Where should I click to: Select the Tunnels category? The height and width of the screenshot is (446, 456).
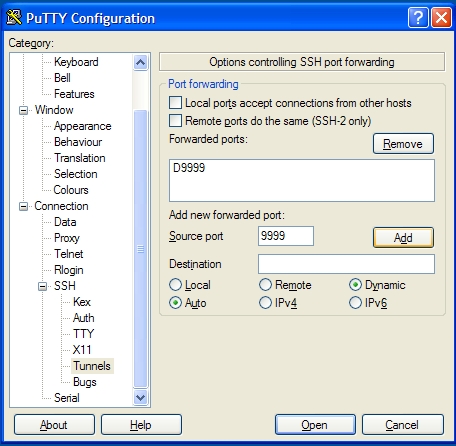[92, 366]
